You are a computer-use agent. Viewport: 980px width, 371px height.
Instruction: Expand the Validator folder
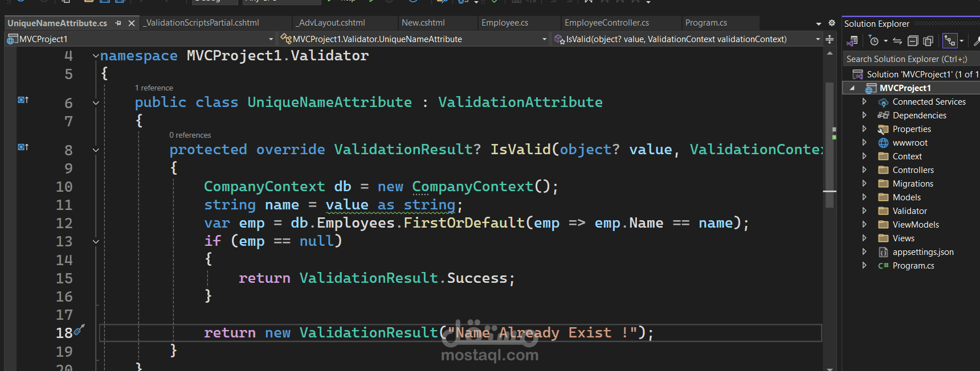coord(864,211)
